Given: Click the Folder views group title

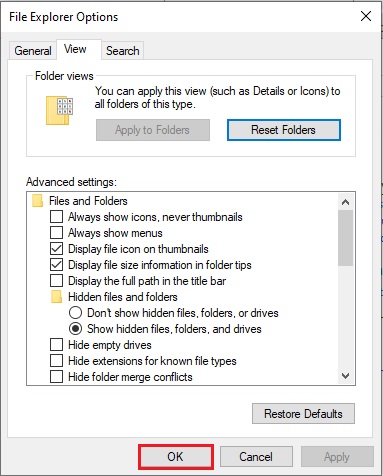Looking at the screenshot, I should click(64, 76).
